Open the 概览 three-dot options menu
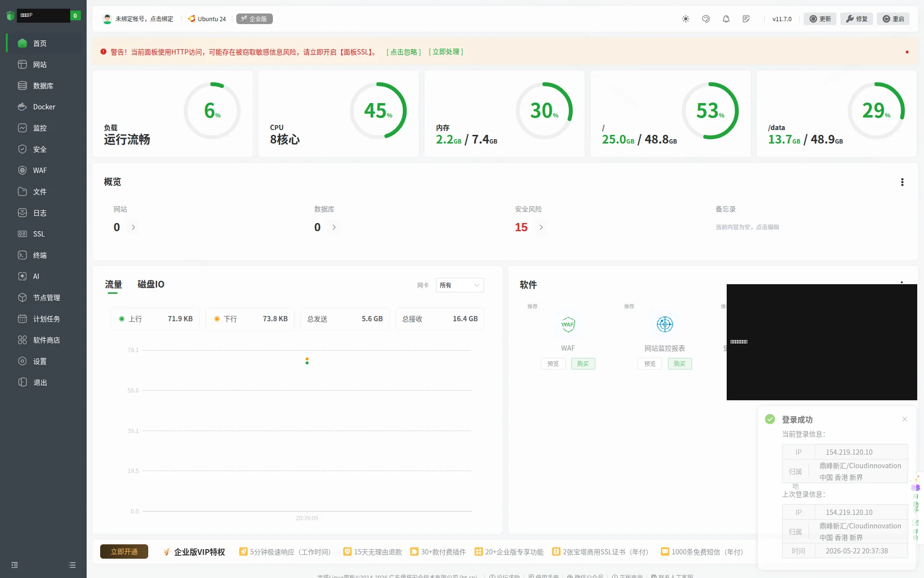924x578 pixels. point(902,182)
